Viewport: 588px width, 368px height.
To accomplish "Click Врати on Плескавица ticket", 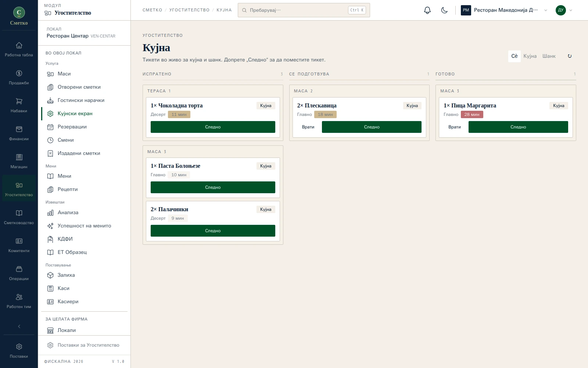I will click(308, 127).
